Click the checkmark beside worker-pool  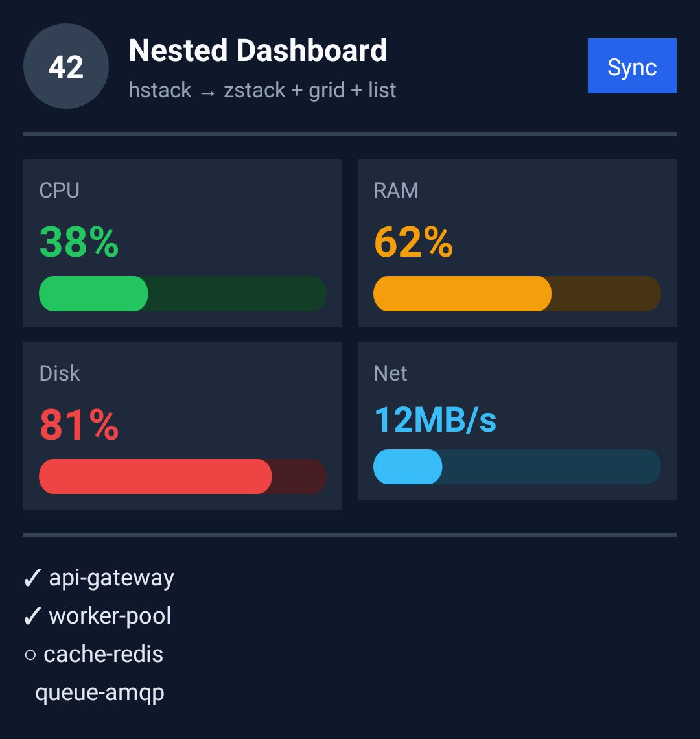click(32, 616)
